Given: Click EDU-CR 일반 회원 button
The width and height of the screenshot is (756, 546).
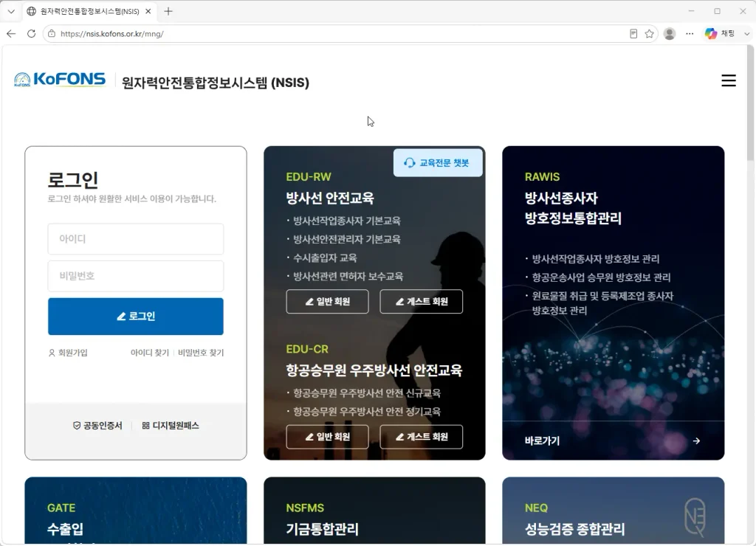Looking at the screenshot, I should [x=327, y=437].
